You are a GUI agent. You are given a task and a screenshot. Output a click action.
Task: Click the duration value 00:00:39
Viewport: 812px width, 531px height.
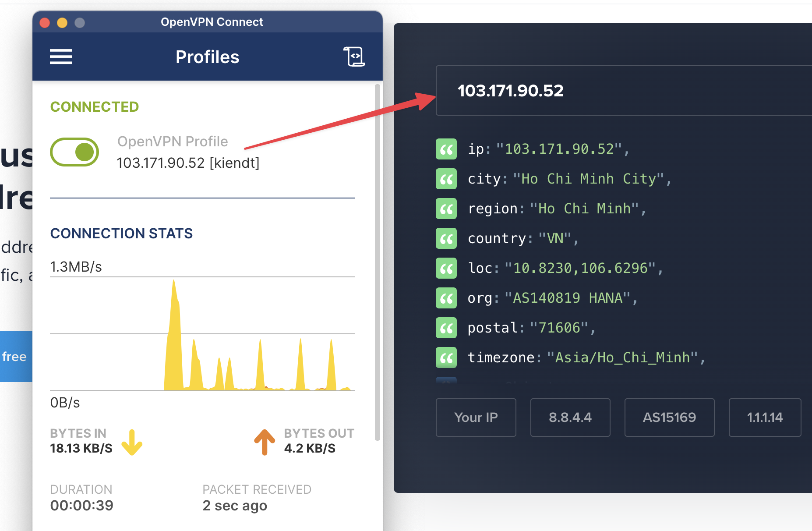pos(82,506)
